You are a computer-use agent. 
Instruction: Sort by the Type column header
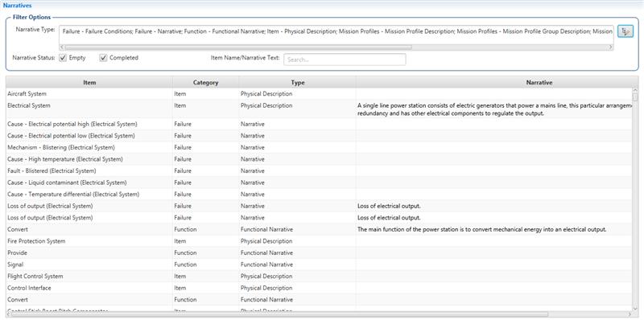coord(298,83)
